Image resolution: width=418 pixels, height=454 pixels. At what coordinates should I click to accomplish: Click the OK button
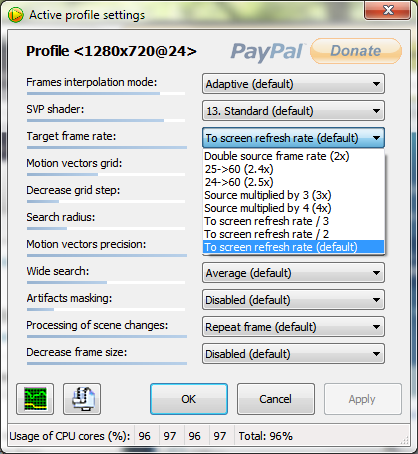click(x=189, y=399)
